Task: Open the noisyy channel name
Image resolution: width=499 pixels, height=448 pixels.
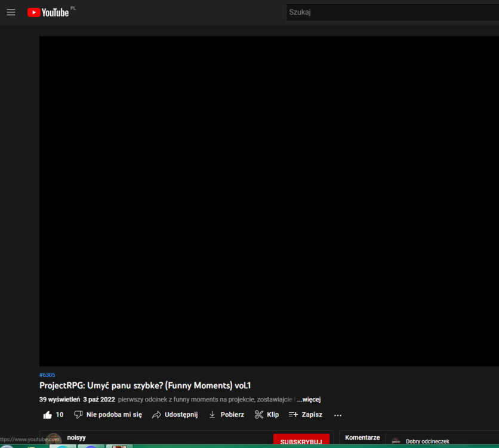Action: [76, 437]
